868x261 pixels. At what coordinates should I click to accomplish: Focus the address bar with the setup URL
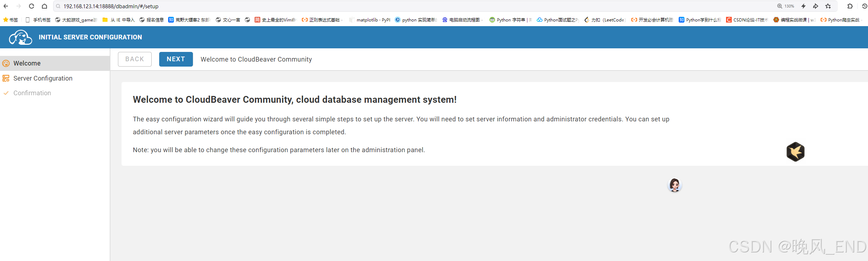pos(412,6)
